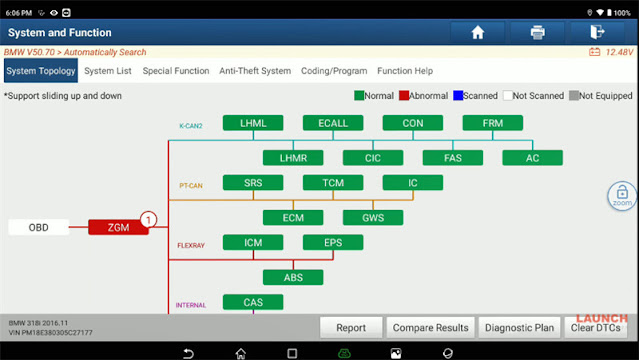The image size is (639, 360).
Task: Open the gallery icon in navigation bar
Action: [x=396, y=353]
